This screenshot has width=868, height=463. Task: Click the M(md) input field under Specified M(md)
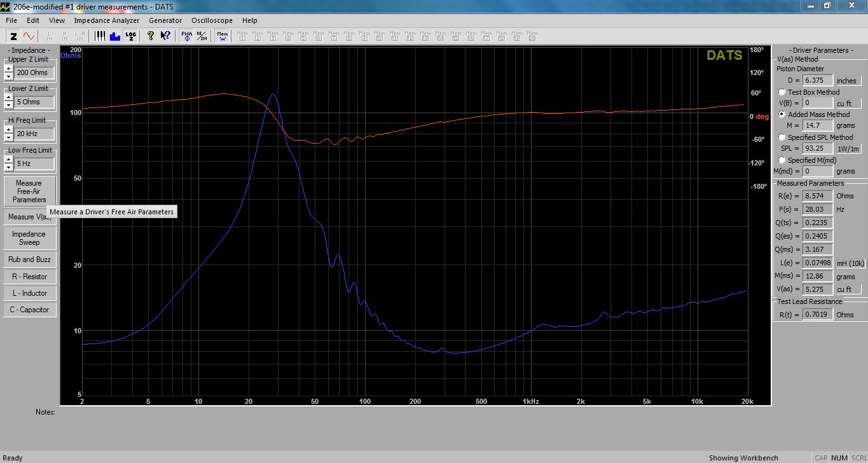817,172
